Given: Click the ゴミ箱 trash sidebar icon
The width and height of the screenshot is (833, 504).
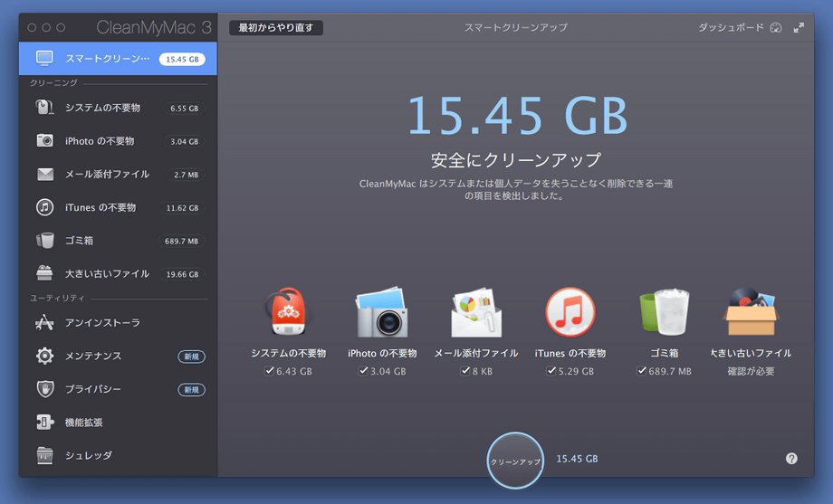Looking at the screenshot, I should pyautogui.click(x=44, y=241).
